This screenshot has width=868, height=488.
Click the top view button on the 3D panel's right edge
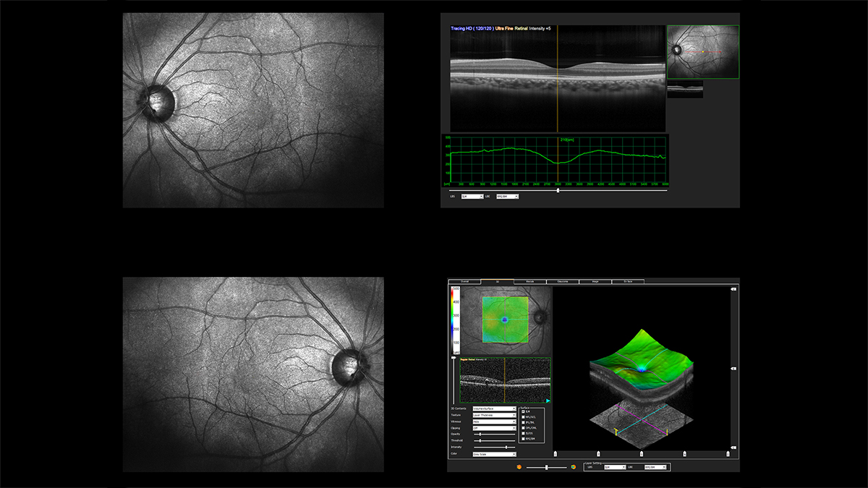point(733,289)
